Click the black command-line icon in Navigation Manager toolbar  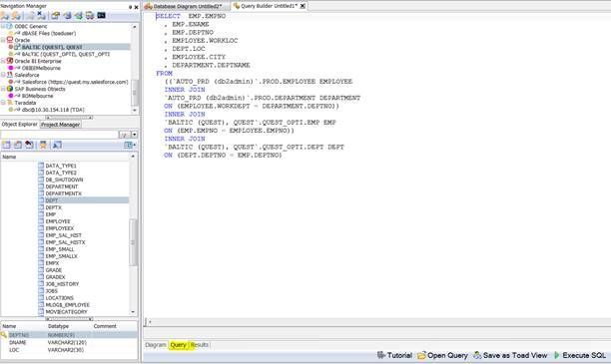coord(101,15)
